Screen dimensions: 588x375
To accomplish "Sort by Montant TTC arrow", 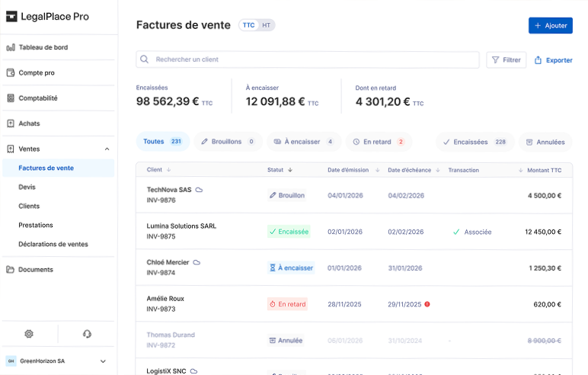I will (520, 171).
